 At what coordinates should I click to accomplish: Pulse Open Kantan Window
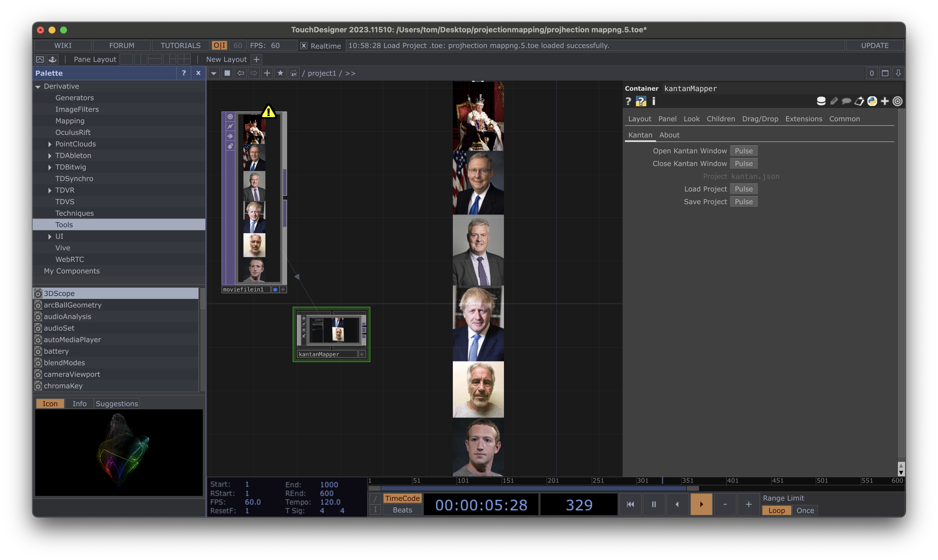(743, 151)
